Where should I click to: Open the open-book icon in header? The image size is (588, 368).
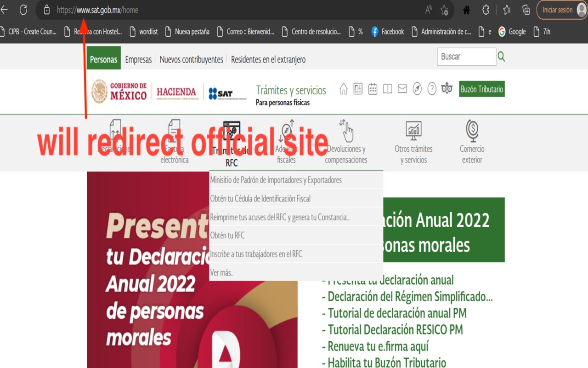[x=388, y=89]
